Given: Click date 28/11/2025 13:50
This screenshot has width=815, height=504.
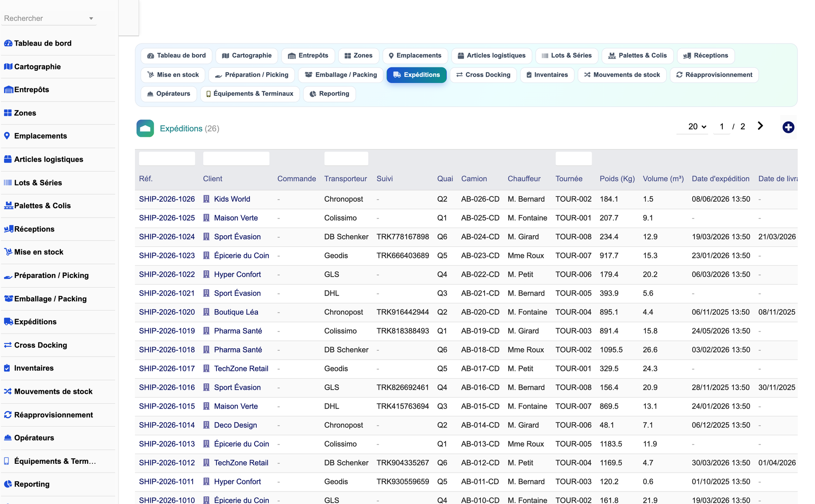Looking at the screenshot, I should [720, 387].
